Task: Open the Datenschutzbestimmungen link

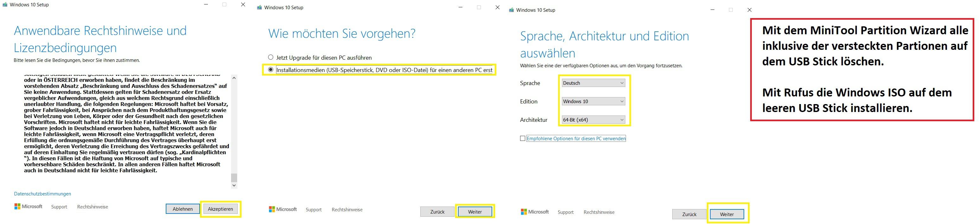Action: click(x=42, y=194)
